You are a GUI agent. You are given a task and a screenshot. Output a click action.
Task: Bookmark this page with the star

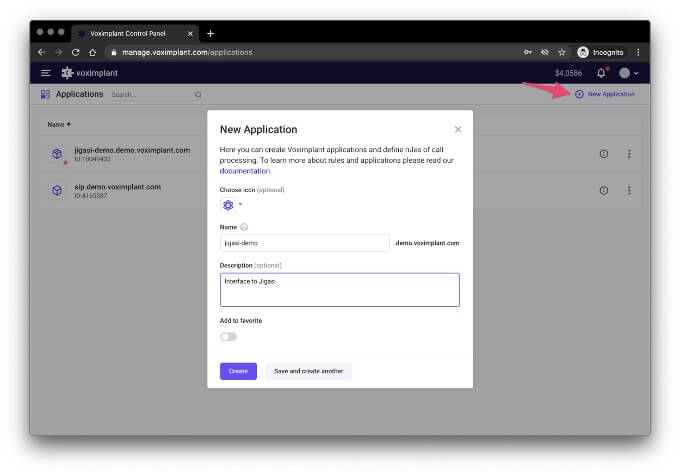coord(562,52)
